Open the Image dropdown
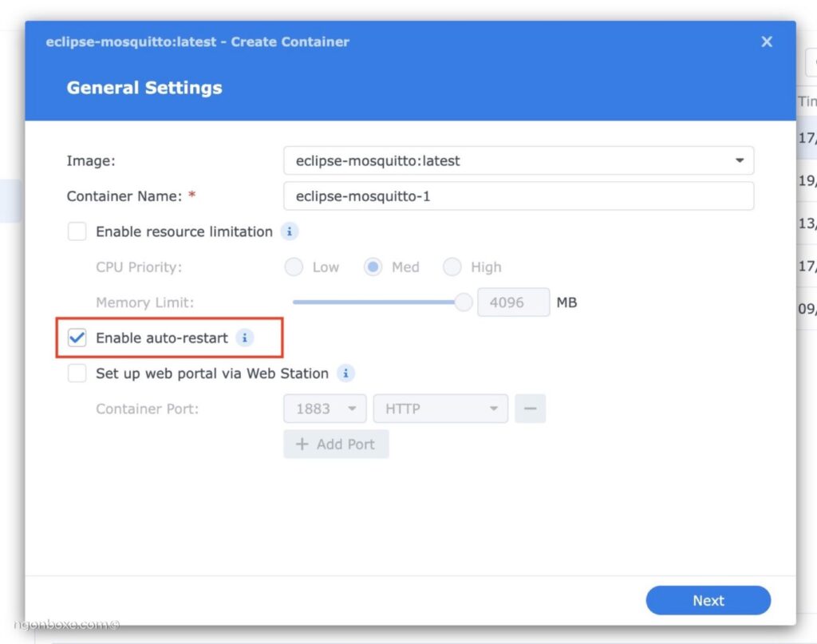Viewport: 817px width, 644px height. 519,160
